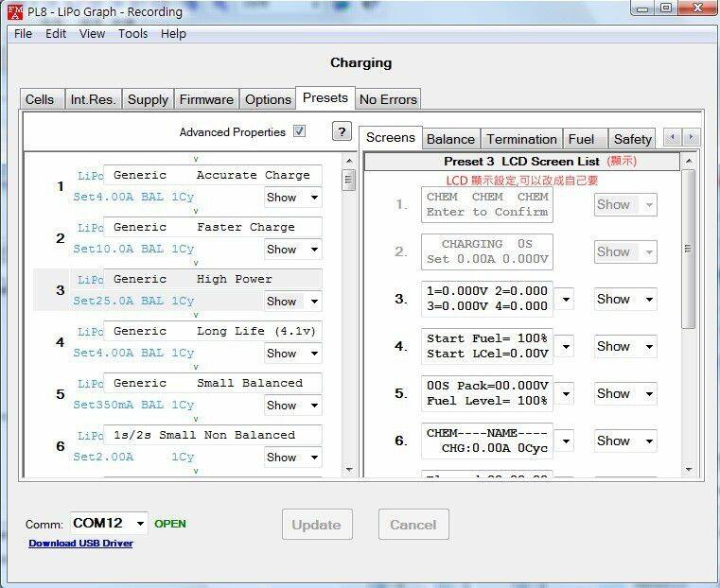Switch to the Termination tab
This screenshot has height=588, width=720.
(x=521, y=139)
